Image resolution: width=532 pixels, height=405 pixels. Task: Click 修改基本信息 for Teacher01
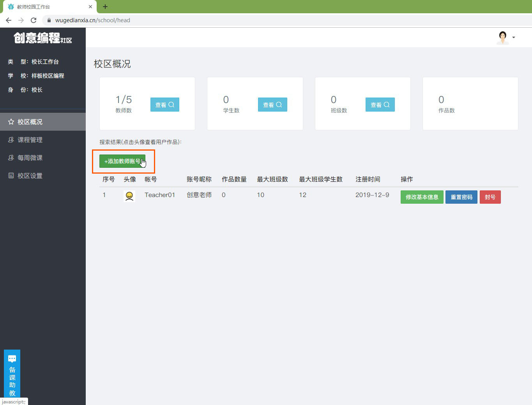coord(422,197)
